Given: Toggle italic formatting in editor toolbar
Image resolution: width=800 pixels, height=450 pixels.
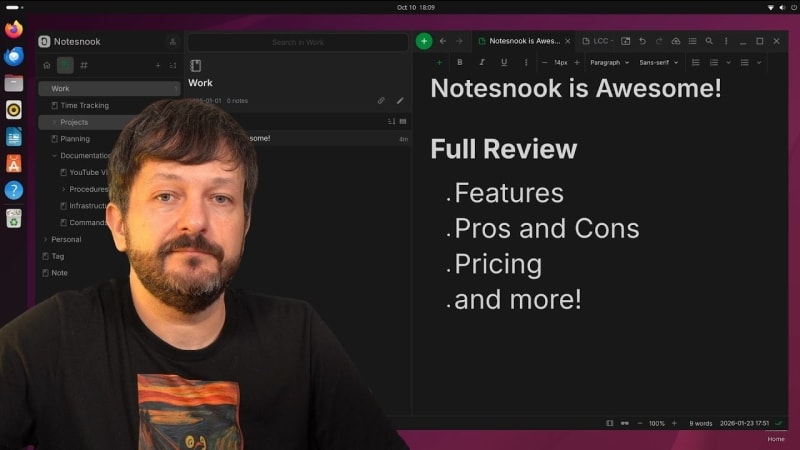Looking at the screenshot, I should pyautogui.click(x=481, y=62).
